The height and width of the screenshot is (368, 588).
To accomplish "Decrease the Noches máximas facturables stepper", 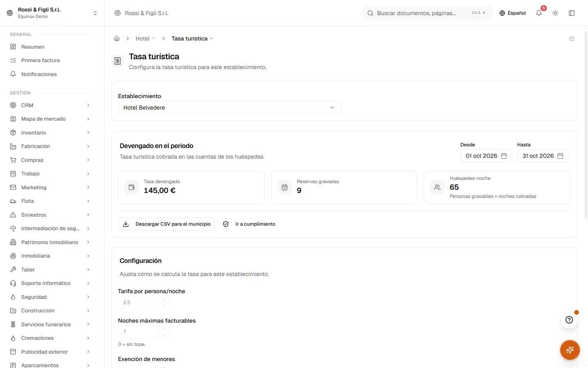I will tap(164, 335).
